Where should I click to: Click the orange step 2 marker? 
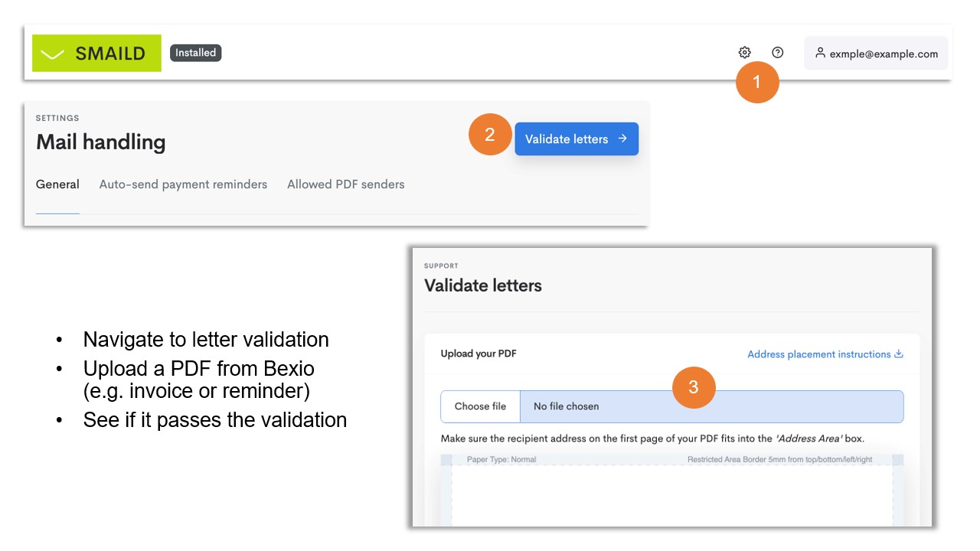[490, 135]
